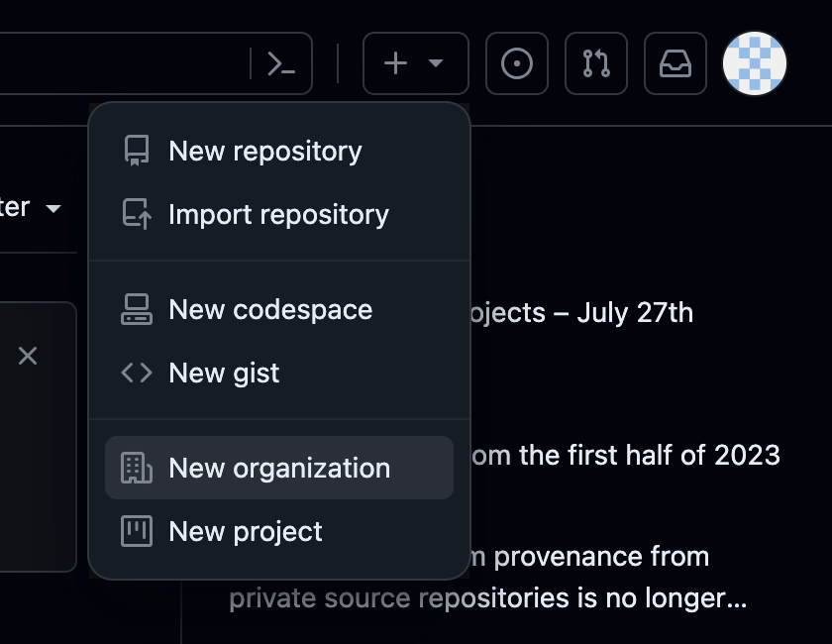Open the Notifications inbox icon
This screenshot has height=644, width=832.
coord(676,64)
